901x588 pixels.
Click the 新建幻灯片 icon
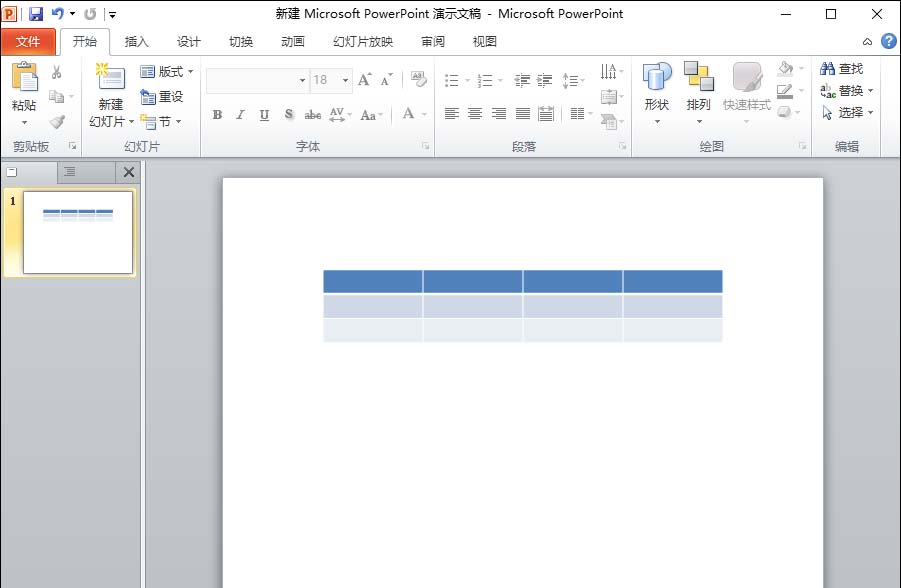point(110,77)
